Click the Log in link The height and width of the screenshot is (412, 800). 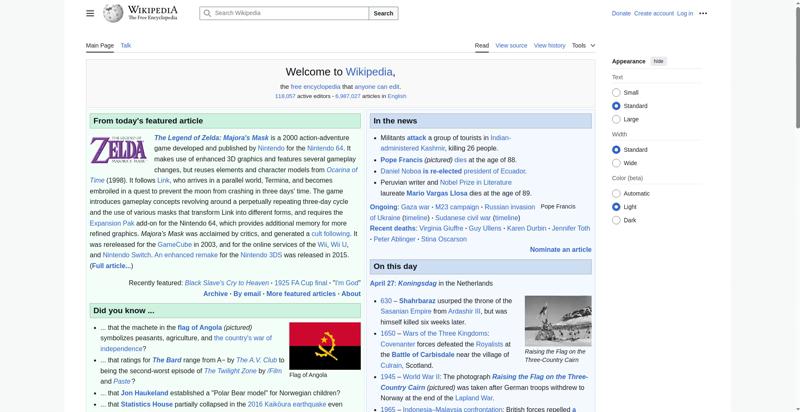click(685, 13)
